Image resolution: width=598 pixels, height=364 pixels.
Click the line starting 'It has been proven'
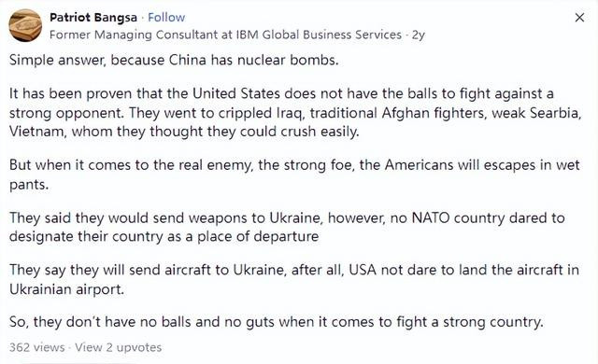click(x=281, y=93)
